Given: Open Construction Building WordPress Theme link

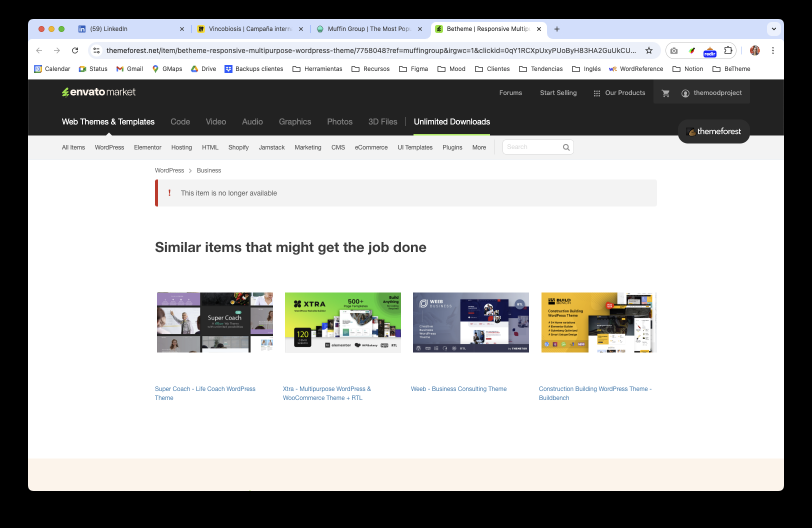Looking at the screenshot, I should click(595, 393).
